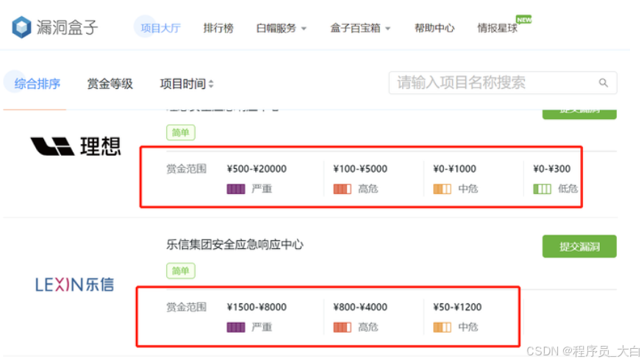644x362 pixels.
Task: Click the LEXIN乐信 company logo
Action: click(x=74, y=284)
